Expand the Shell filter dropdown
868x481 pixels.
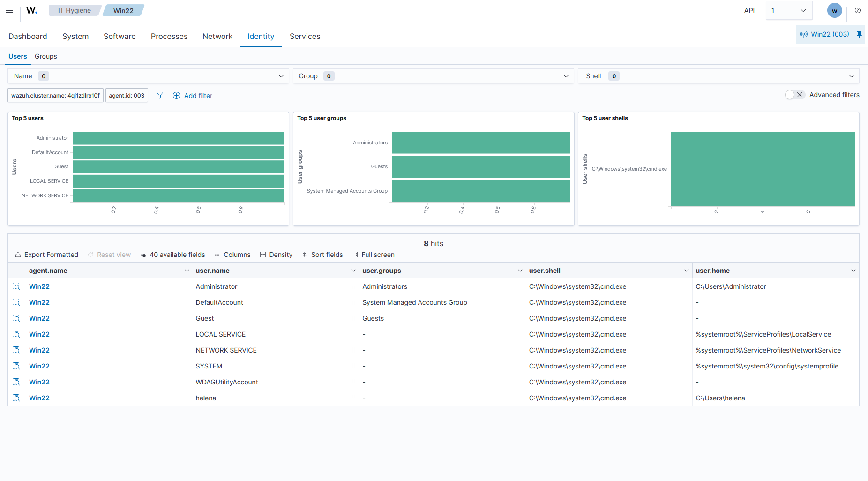coord(718,76)
